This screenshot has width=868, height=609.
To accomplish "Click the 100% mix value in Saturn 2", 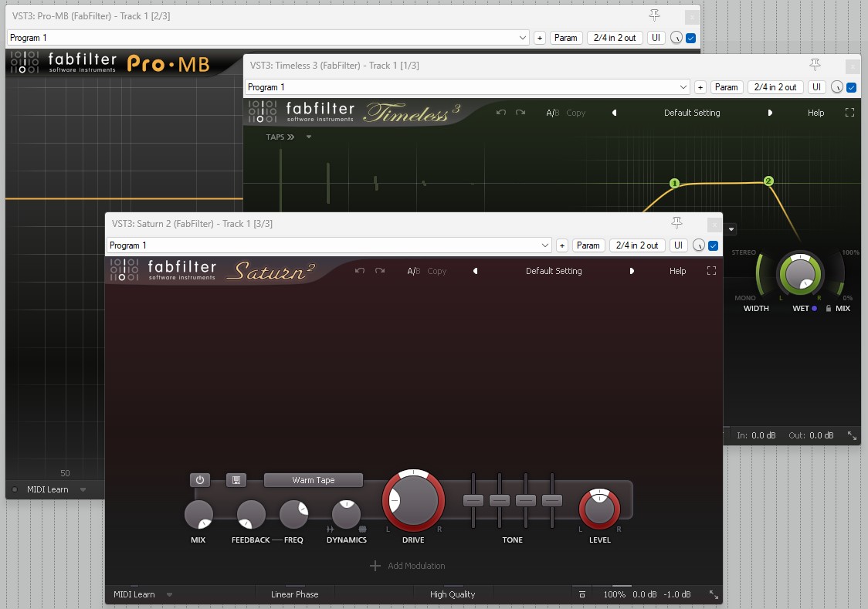I will coord(614,594).
